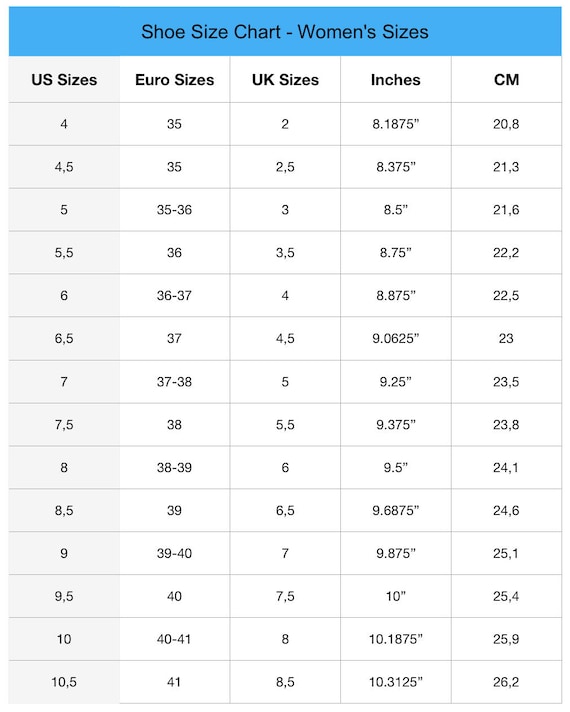Image resolution: width=570 pixels, height=712 pixels.
Task: Select the Euro Sizes column header
Action: point(174,79)
